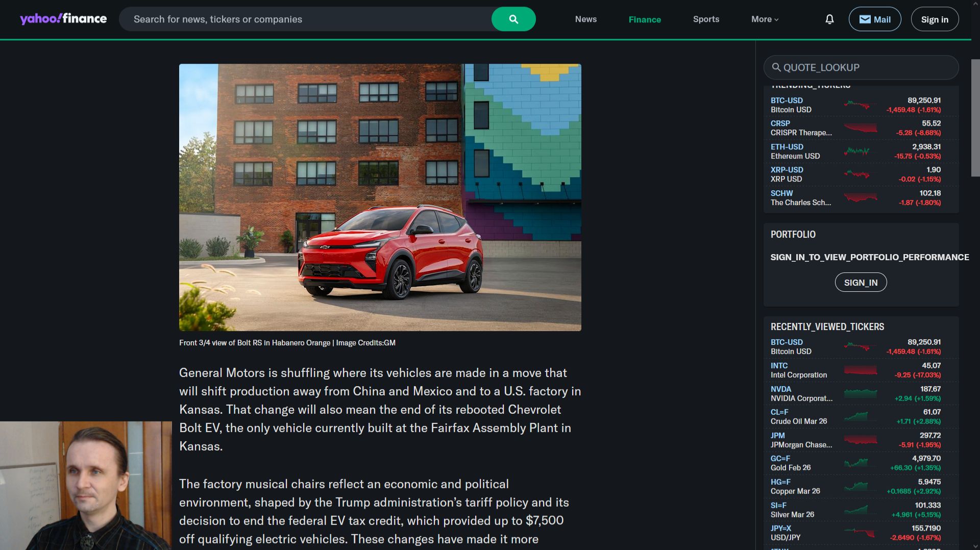This screenshot has height=550, width=980.
Task: Open the notifications bell
Action: tap(829, 19)
